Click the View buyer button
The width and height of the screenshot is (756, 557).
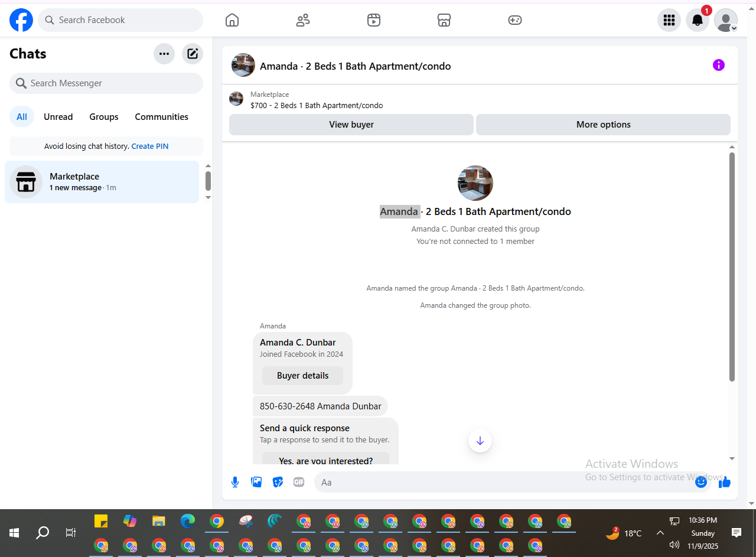pos(351,125)
